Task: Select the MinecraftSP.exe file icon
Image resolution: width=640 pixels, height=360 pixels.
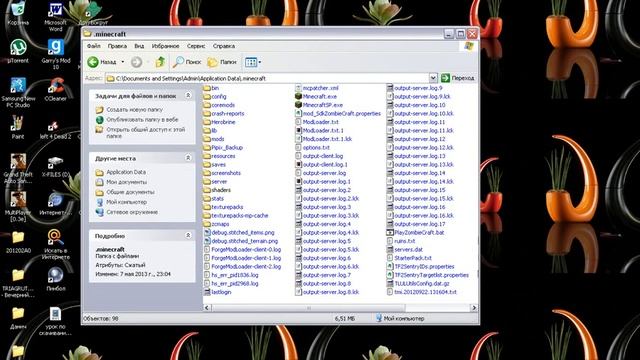Action: click(298, 105)
